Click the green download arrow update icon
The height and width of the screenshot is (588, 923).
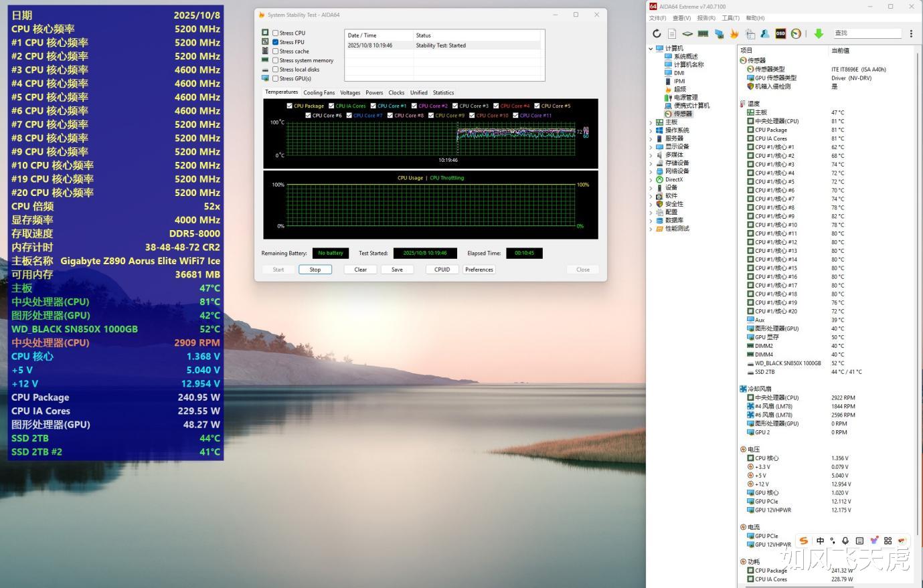click(x=818, y=33)
